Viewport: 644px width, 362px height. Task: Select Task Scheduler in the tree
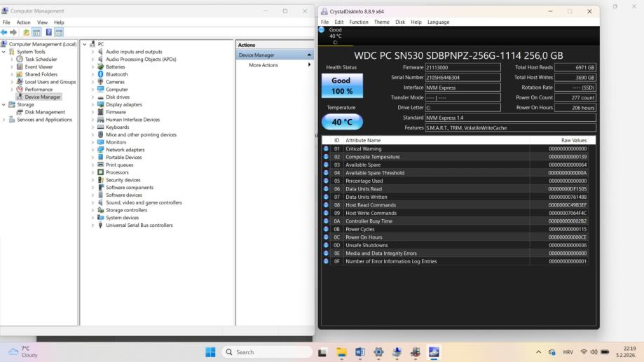(41, 59)
